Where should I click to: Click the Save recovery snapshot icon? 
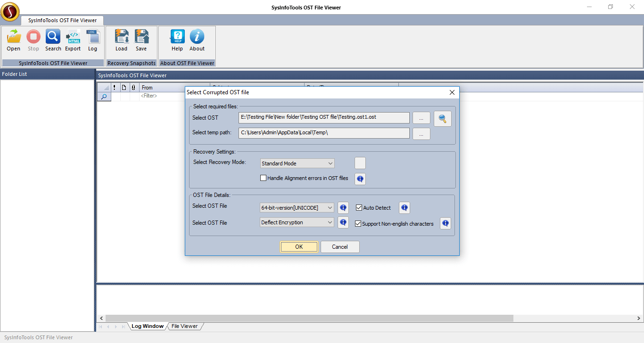point(141,37)
